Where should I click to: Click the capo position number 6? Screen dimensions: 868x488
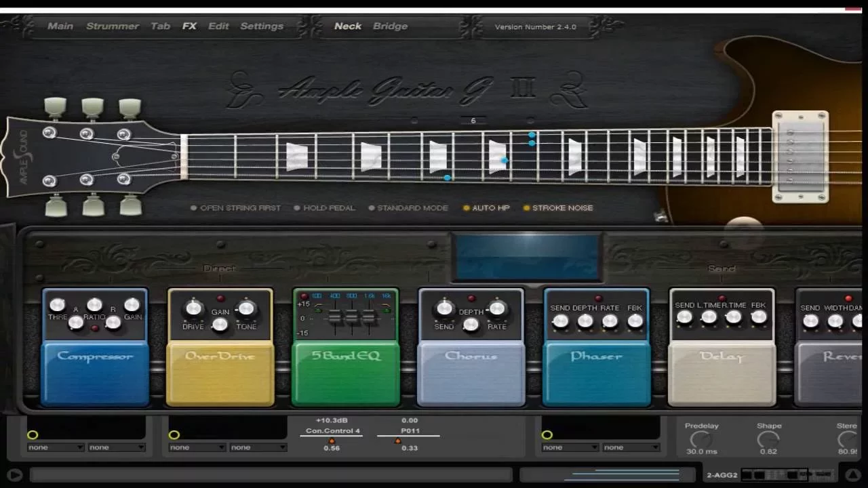pyautogui.click(x=473, y=121)
